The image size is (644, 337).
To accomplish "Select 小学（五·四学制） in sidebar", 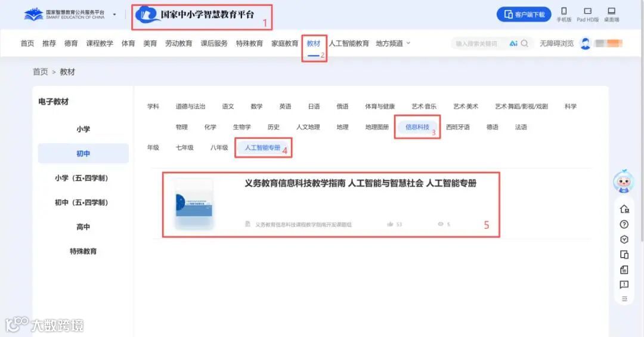I will point(83,178).
